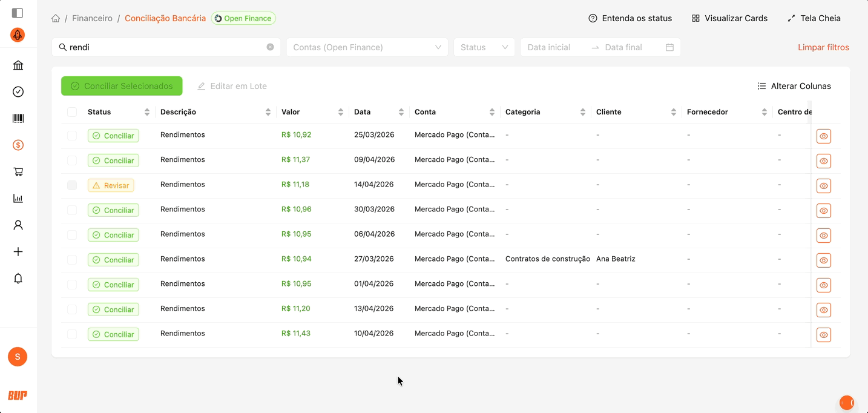Viewport: 868px width, 413px height.
Task: Check the R$ 11,37 Rendimentos row
Action: tap(72, 160)
